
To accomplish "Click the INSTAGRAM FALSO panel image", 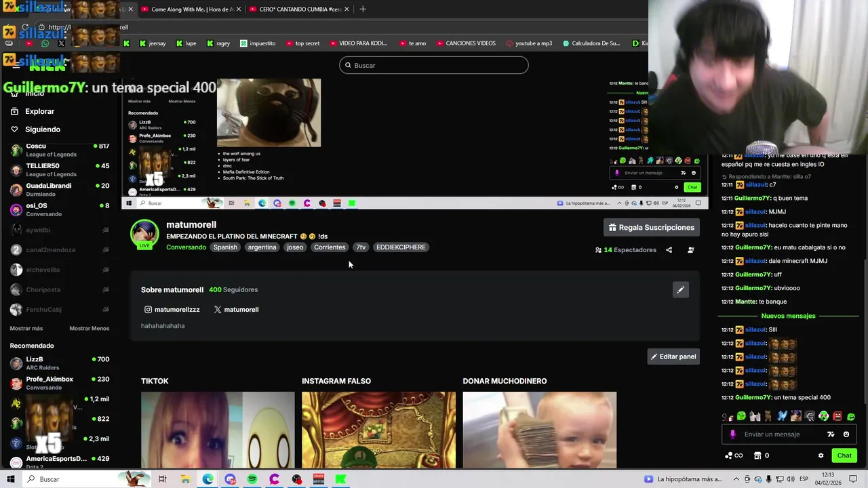I will tap(378, 430).
